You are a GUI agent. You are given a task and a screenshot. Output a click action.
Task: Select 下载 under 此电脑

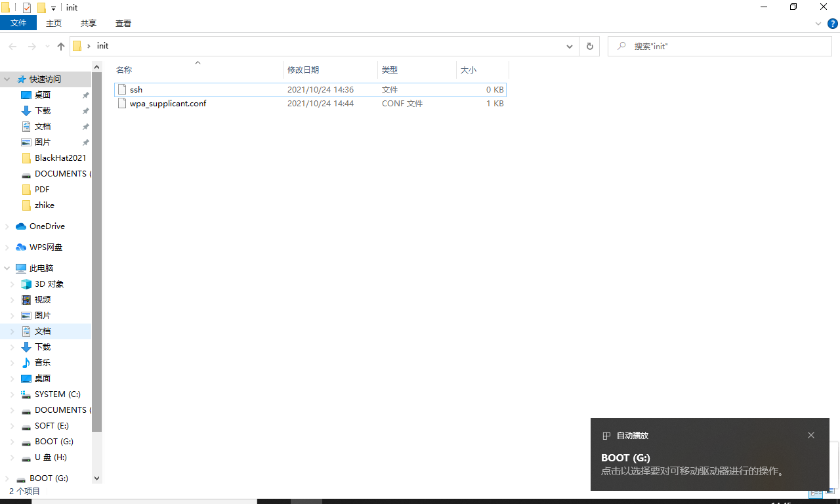[x=43, y=347]
